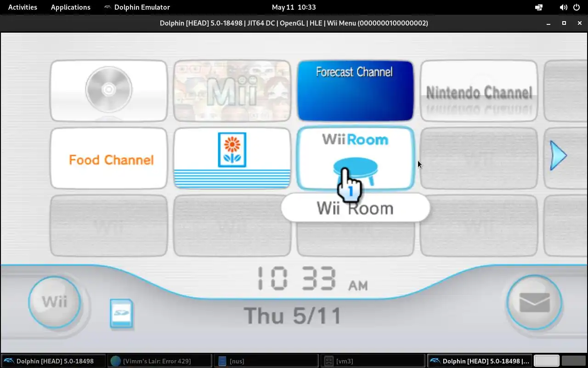Screen dimensions: 588x368
Task: Switch to Dolphin [HEAD] 5.0-18498 taskbar entry
Action: pos(53,361)
